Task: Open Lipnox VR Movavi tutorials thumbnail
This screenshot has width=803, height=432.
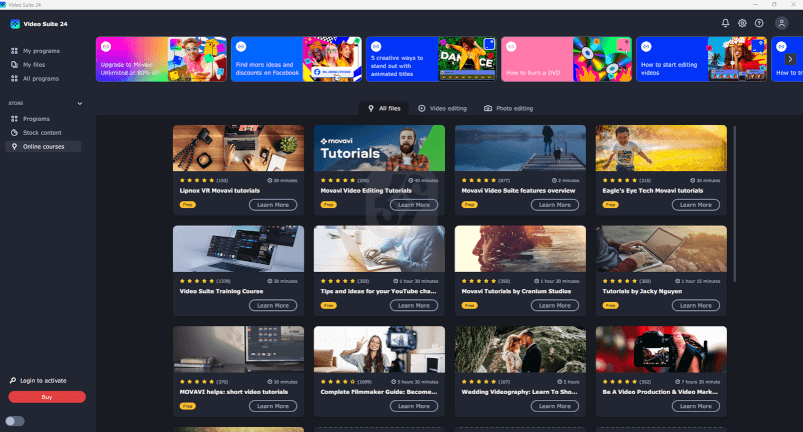Action: pyautogui.click(x=238, y=148)
